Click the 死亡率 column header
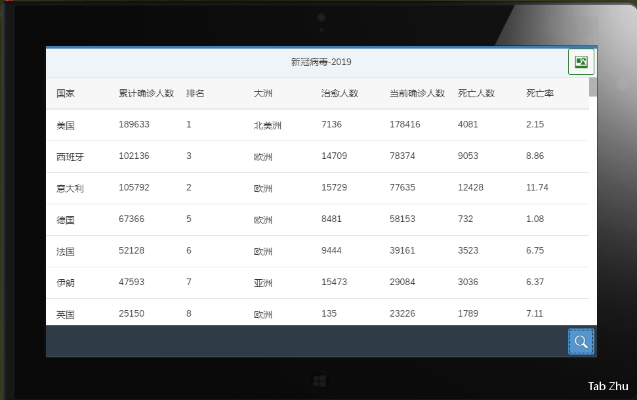Screen dimensions: 637x400 [540, 93]
